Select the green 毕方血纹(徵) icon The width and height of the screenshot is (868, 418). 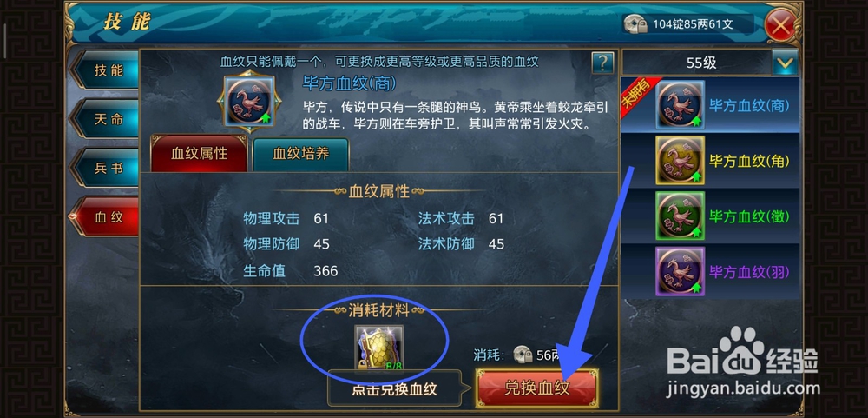click(680, 216)
